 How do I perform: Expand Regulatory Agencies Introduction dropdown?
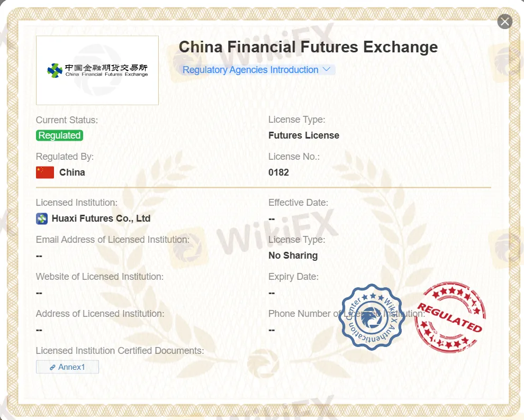[250, 70]
